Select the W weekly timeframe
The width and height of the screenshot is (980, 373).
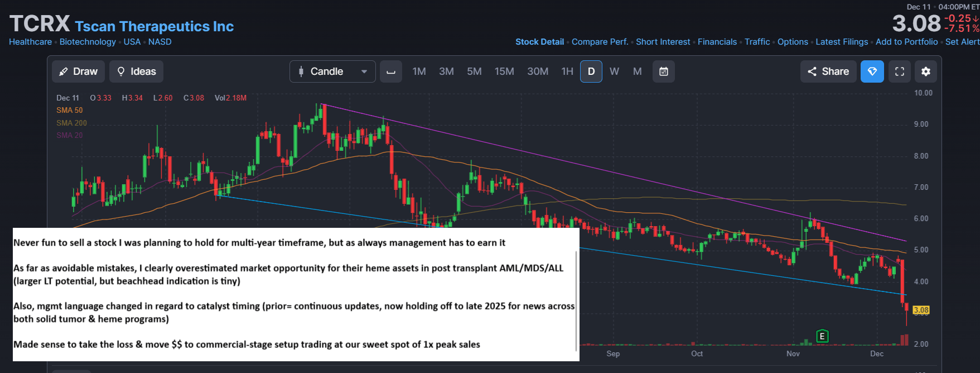(x=614, y=71)
